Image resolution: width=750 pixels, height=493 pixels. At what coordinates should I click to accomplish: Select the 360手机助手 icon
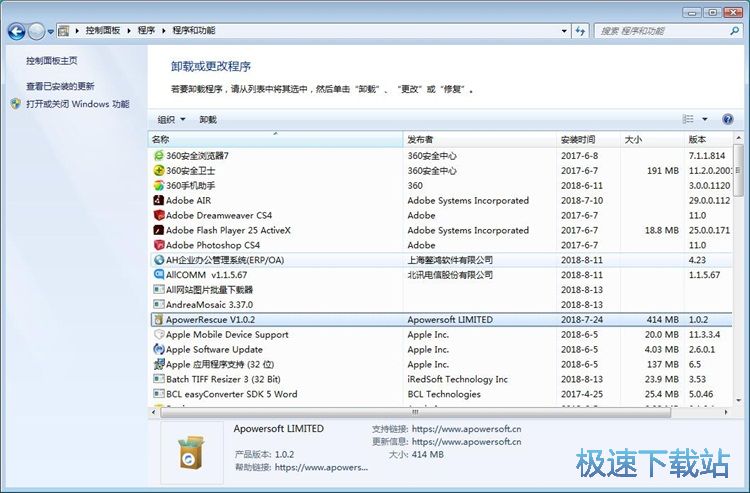[159, 185]
